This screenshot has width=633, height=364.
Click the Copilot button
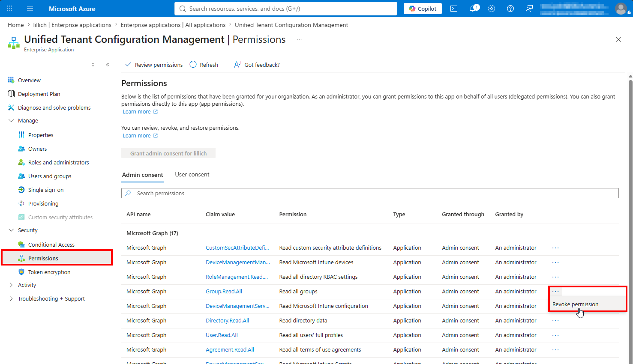(x=423, y=9)
